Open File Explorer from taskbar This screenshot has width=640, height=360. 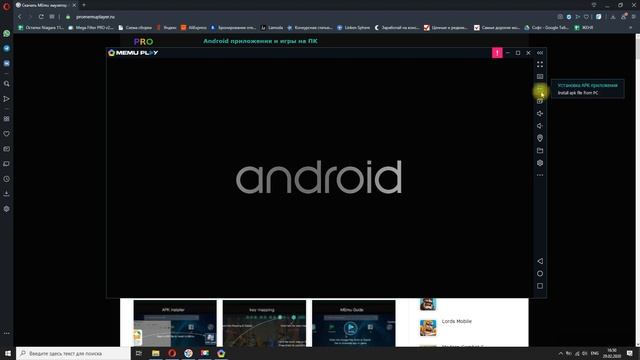pyautogui.click(x=156, y=353)
